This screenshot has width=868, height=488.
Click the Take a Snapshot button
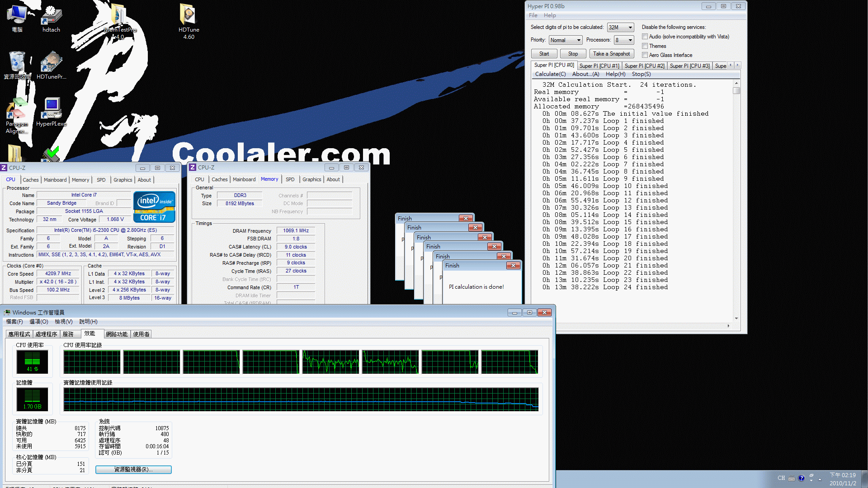point(611,54)
